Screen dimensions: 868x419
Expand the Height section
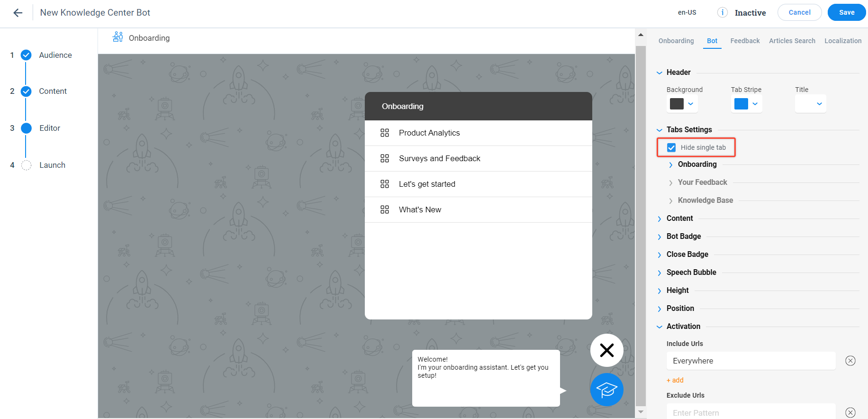click(x=659, y=291)
